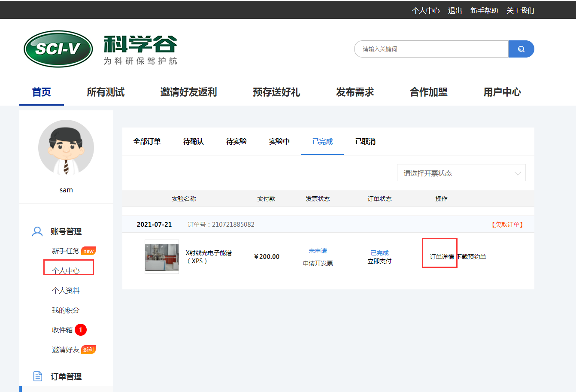Click the account management person icon

point(37,232)
